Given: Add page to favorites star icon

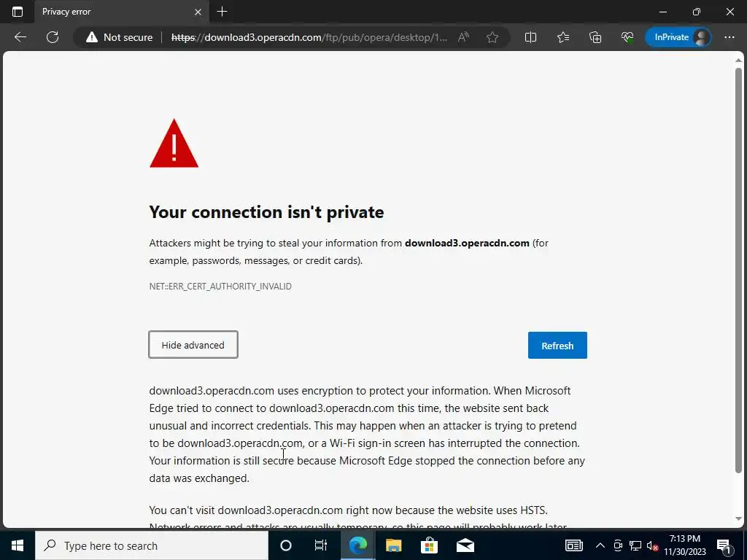Looking at the screenshot, I should [x=492, y=37].
